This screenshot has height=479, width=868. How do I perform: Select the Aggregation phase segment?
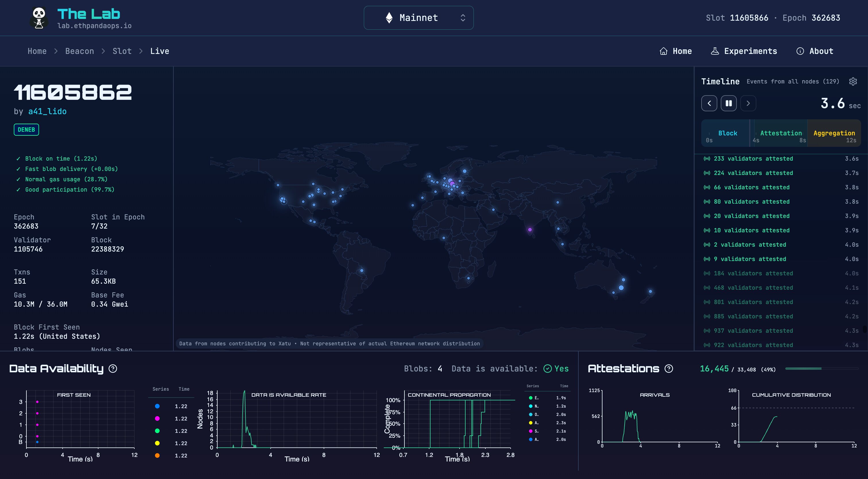coord(834,133)
